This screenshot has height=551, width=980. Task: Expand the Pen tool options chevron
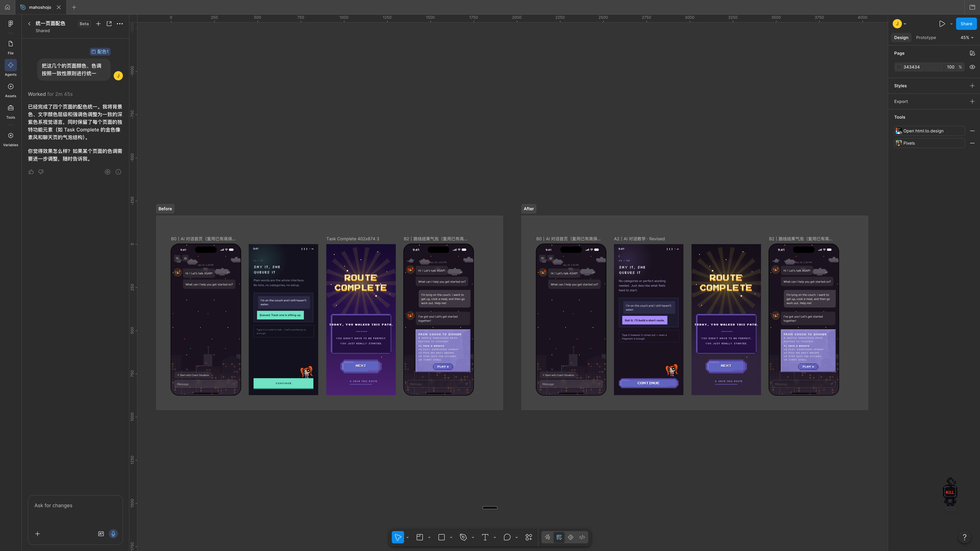pyautogui.click(x=473, y=537)
